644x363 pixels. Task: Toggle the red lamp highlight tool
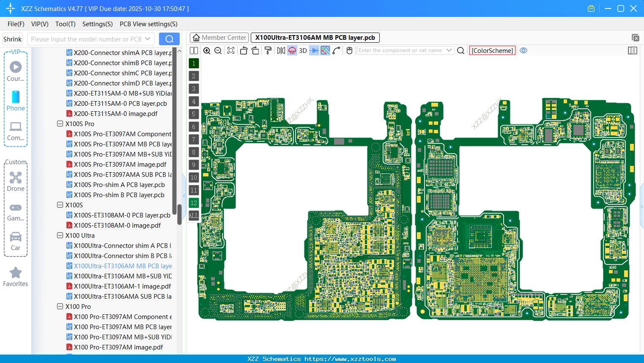pyautogui.click(x=292, y=50)
